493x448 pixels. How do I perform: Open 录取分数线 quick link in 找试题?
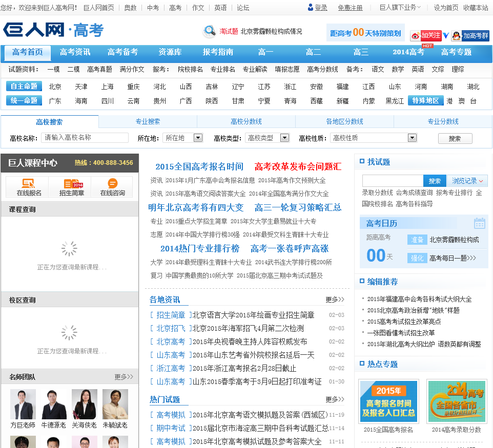(x=377, y=193)
